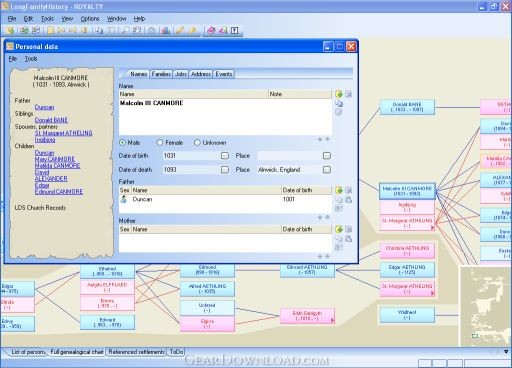Switch to the Address tab
The height and width of the screenshot is (368, 512).
[201, 74]
